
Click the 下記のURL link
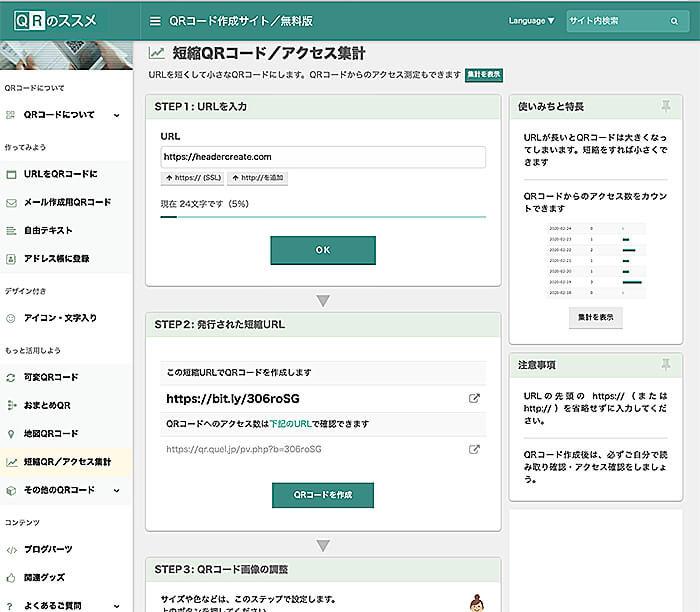tap(290, 424)
